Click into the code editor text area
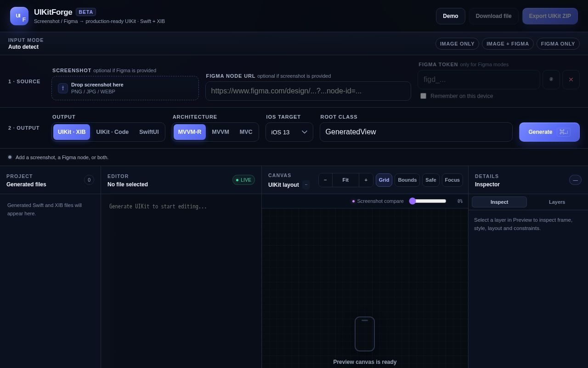Image resolution: width=588 pixels, height=368 pixels. click(x=181, y=281)
